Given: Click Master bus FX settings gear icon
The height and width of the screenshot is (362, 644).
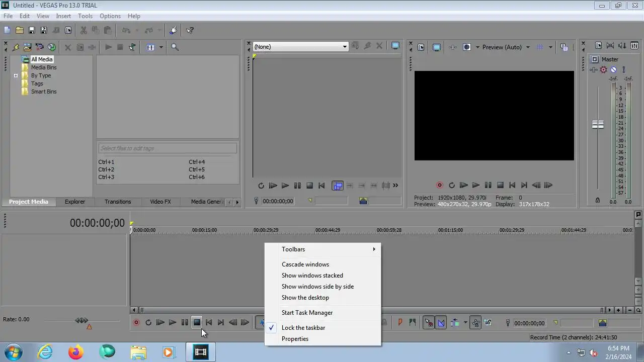Looking at the screenshot, I should (x=603, y=70).
